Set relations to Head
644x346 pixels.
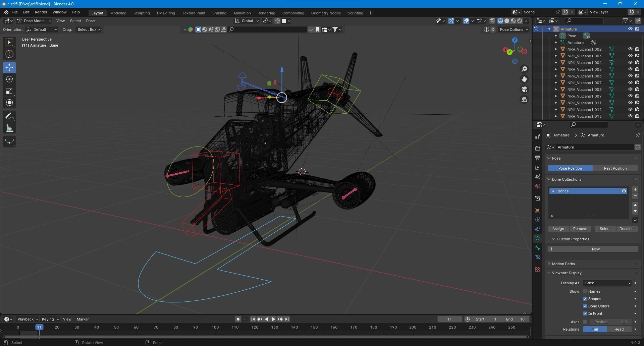619,329
